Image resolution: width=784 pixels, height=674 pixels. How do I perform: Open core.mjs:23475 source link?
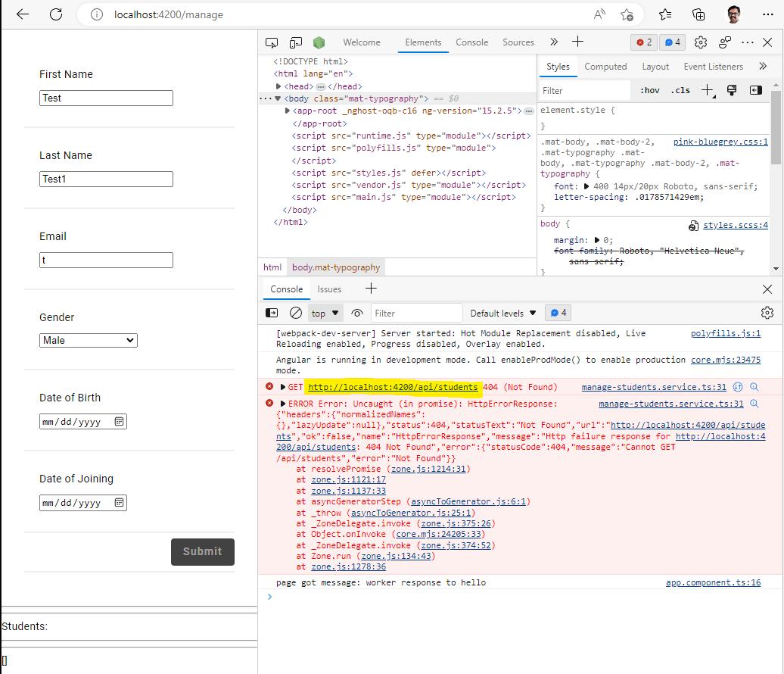click(726, 360)
